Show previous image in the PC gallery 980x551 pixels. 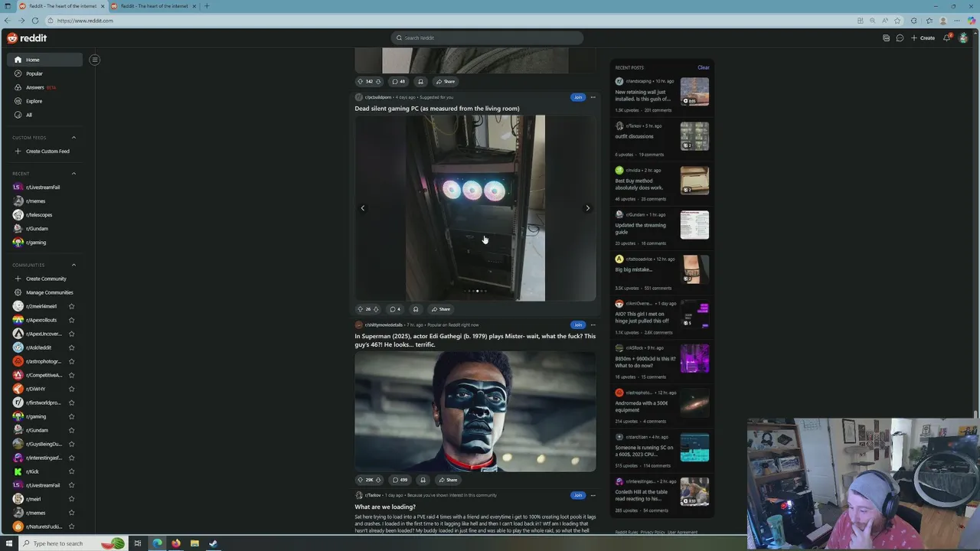[x=363, y=208]
